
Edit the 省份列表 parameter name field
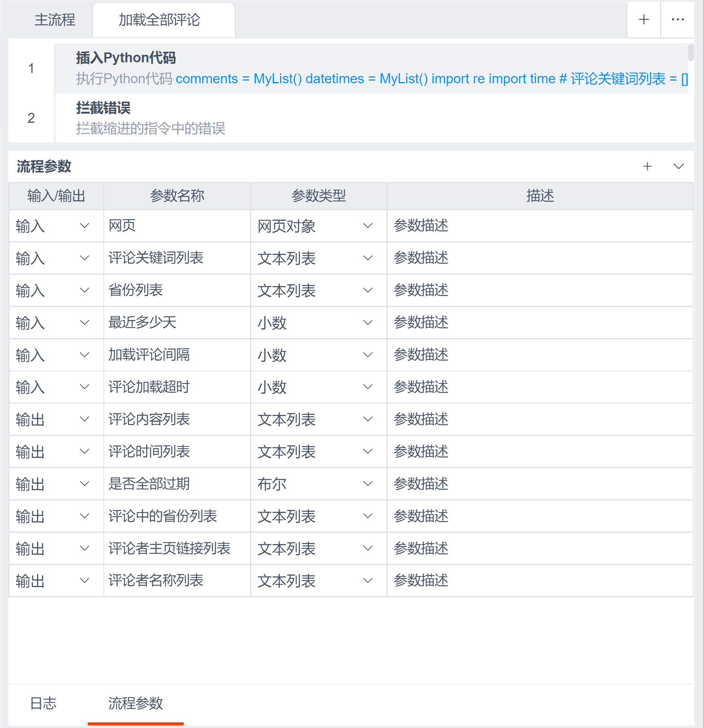click(x=177, y=290)
